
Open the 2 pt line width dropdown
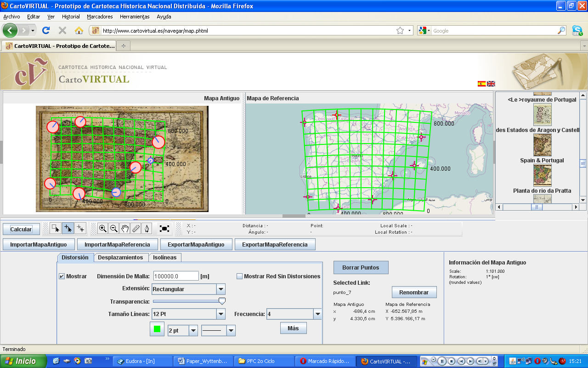click(193, 330)
